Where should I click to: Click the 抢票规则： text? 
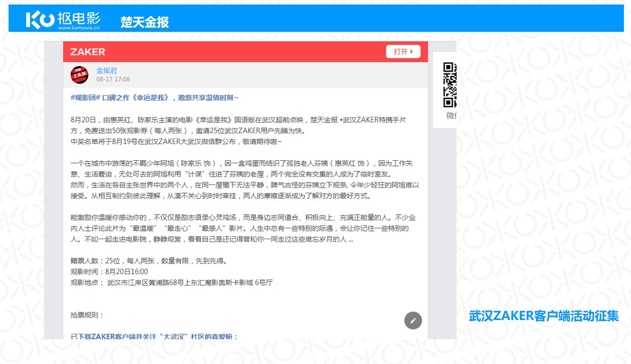pos(87,315)
